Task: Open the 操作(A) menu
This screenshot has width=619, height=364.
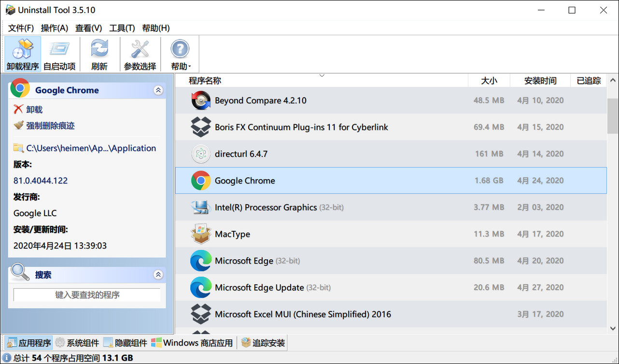Action: 55,28
